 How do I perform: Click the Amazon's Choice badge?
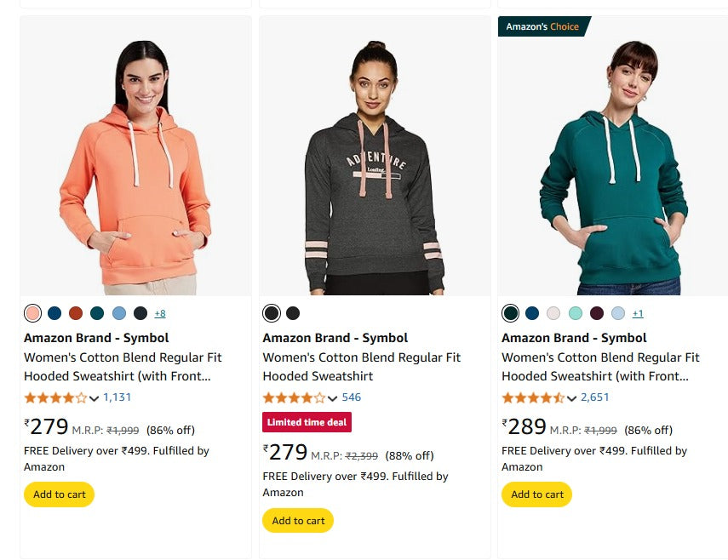pyautogui.click(x=542, y=26)
